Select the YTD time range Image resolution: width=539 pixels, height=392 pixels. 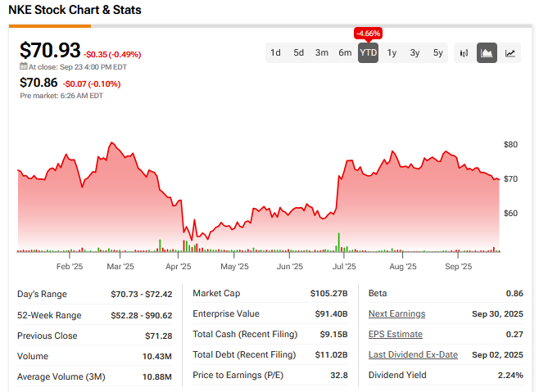368,52
